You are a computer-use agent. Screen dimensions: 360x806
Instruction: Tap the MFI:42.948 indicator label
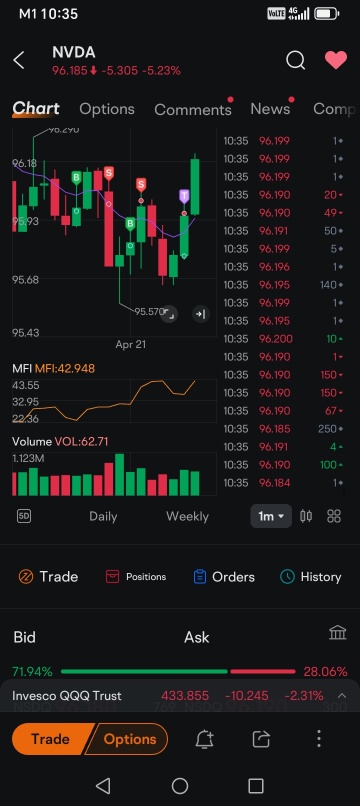65,368
